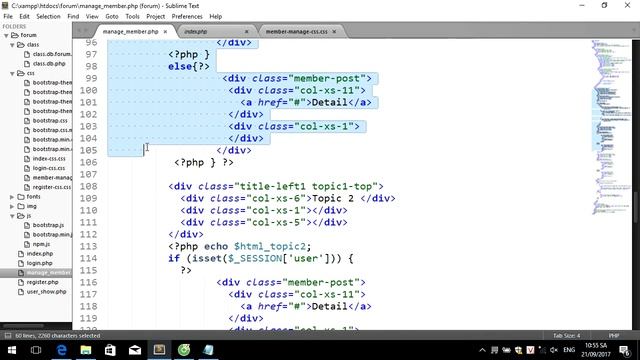
Task: Click the fonts folder icon
Action: tap(21, 197)
